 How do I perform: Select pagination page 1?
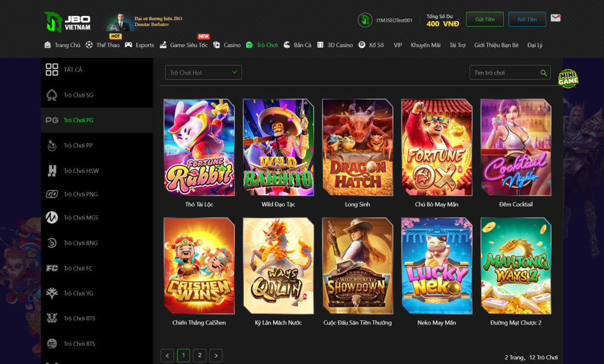183,355
